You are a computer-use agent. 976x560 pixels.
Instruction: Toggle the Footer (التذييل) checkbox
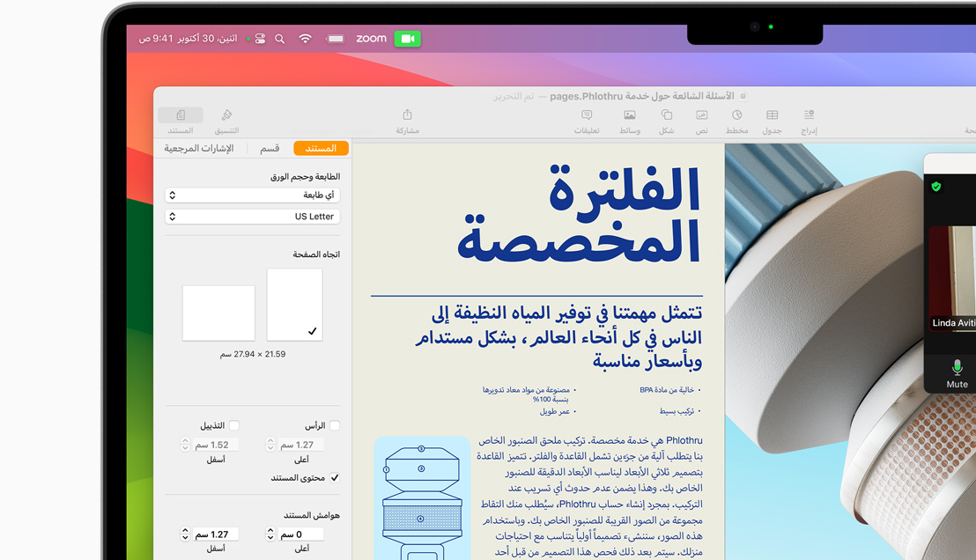pos(234,425)
